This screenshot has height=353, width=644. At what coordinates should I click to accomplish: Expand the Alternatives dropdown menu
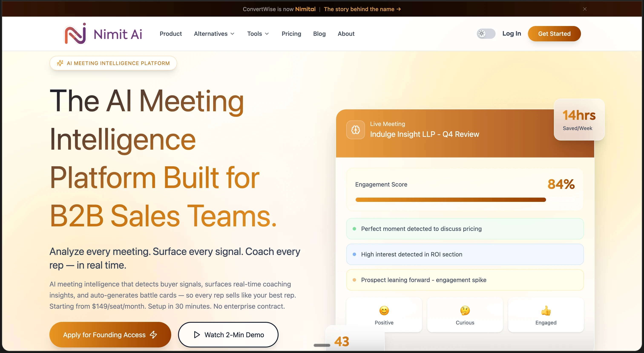click(214, 34)
